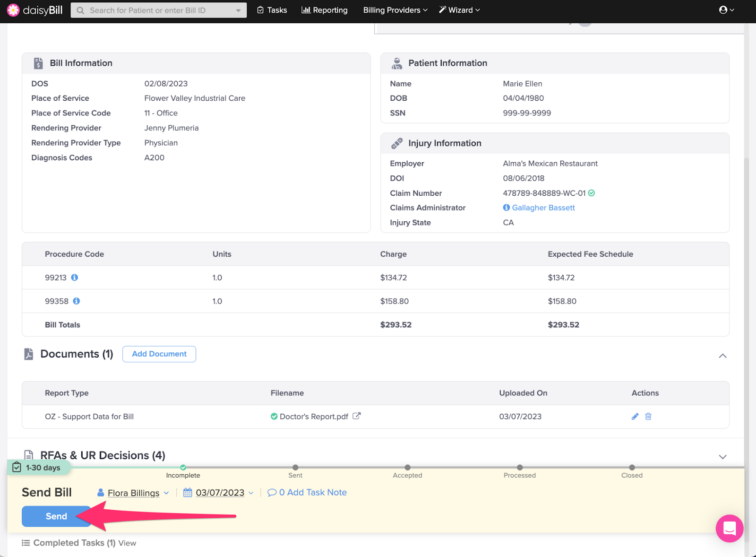Open the Tasks page
Screen dimensions: 756x557
pyautogui.click(x=272, y=10)
